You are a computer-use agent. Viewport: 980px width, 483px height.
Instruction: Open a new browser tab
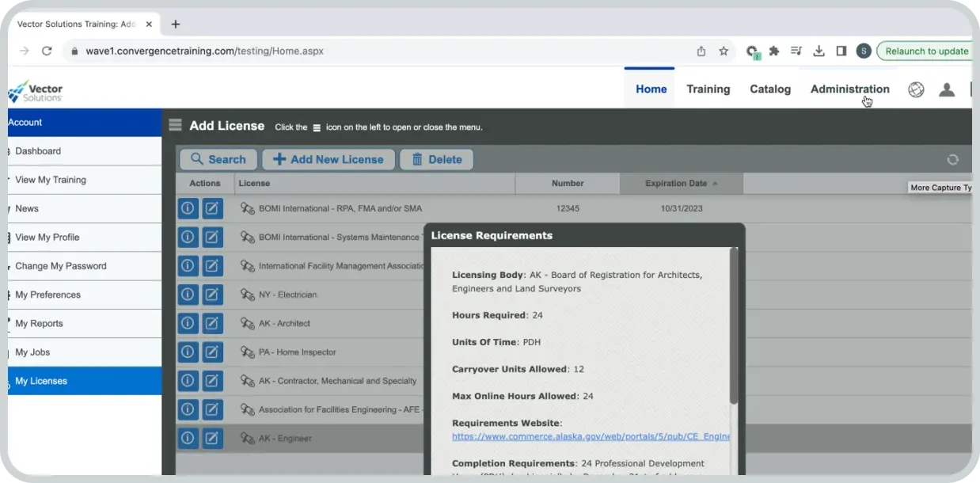point(176,25)
